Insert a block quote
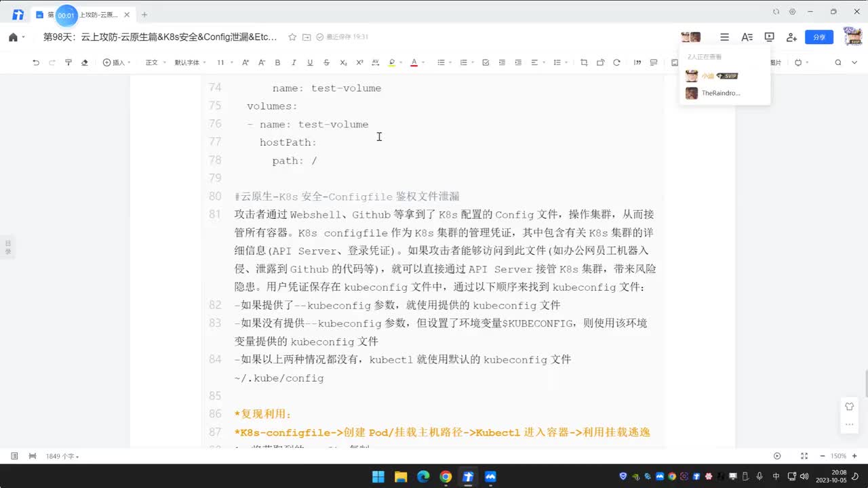The width and height of the screenshot is (868, 488). [x=637, y=62]
